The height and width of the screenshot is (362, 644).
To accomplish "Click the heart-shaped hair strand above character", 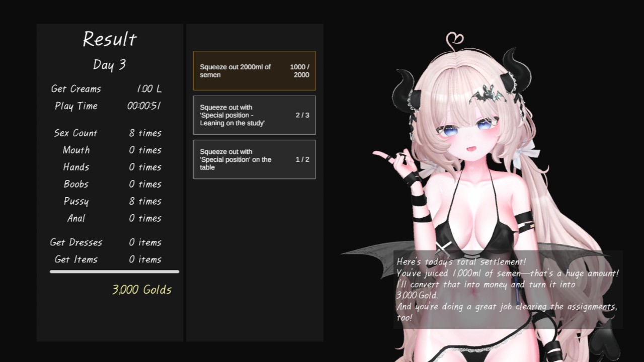I will click(x=455, y=39).
